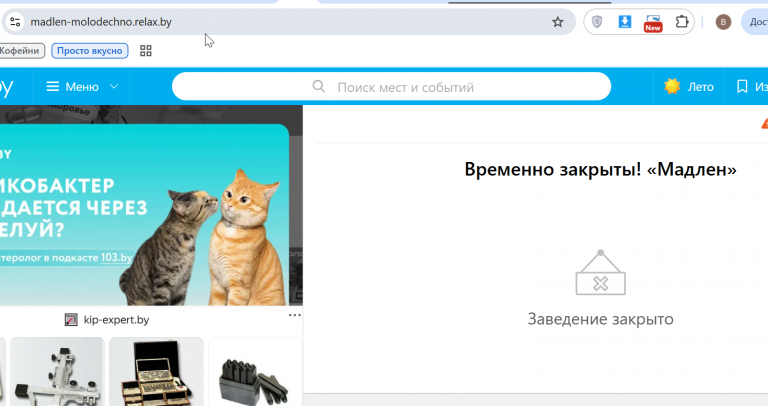Viewport: 768px width, 406px height.
Task: Expand the Меню dropdown chevron
Action: tap(114, 87)
